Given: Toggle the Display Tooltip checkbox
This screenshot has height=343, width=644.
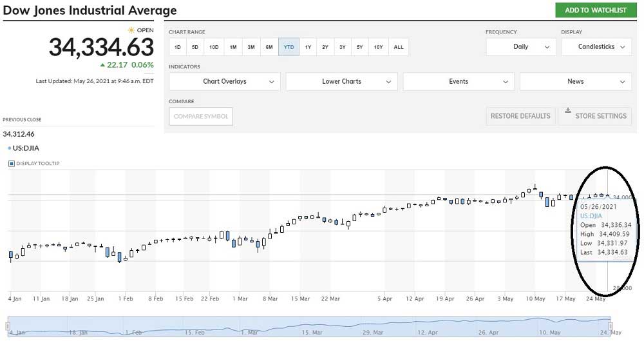Looking at the screenshot, I should point(12,164).
